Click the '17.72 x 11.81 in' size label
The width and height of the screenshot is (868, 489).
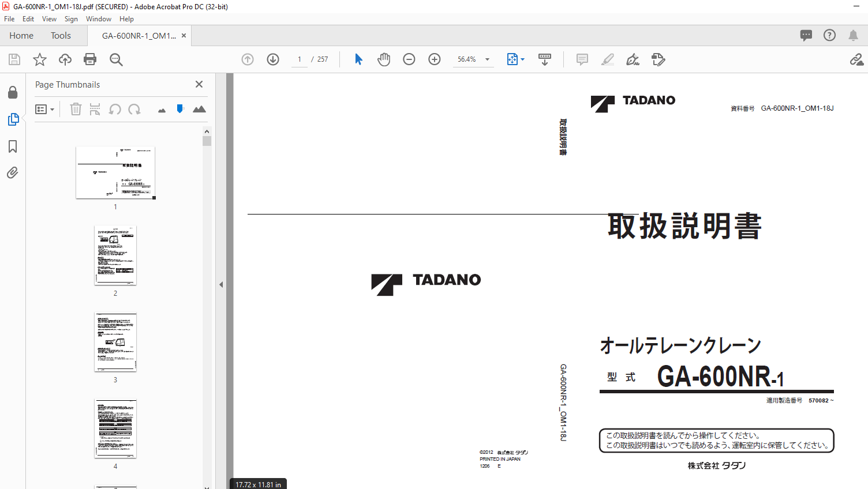click(x=258, y=484)
